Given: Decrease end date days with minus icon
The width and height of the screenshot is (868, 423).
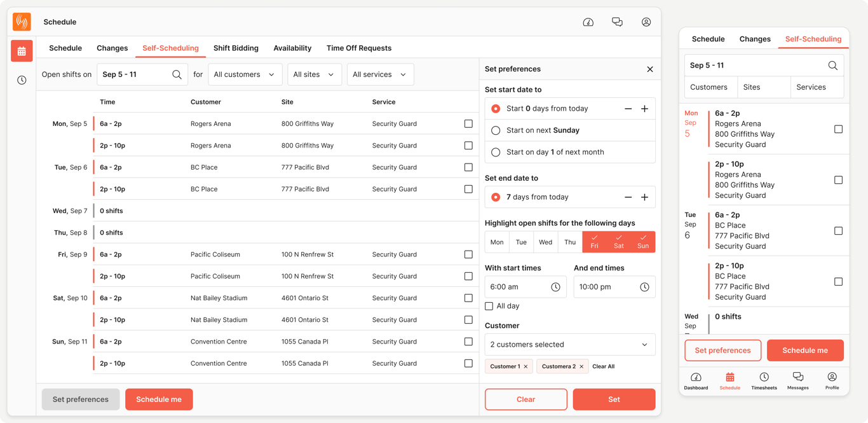Looking at the screenshot, I should pos(628,197).
